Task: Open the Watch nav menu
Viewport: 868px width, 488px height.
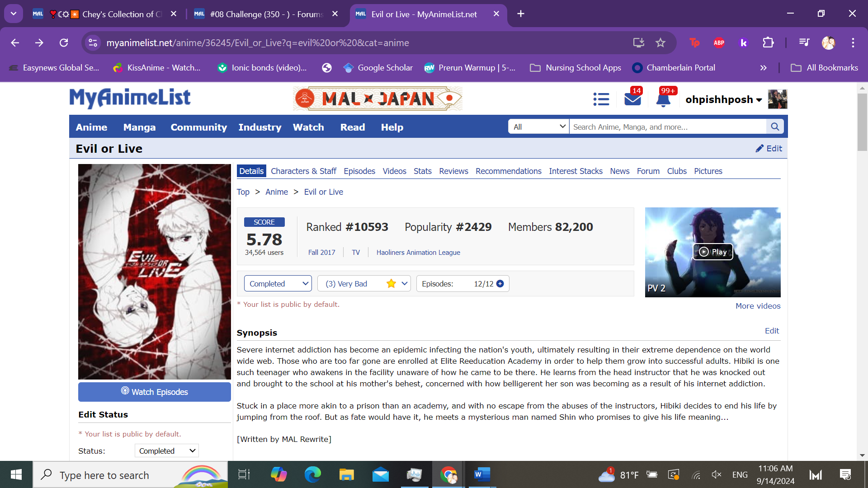Action: 308,127
